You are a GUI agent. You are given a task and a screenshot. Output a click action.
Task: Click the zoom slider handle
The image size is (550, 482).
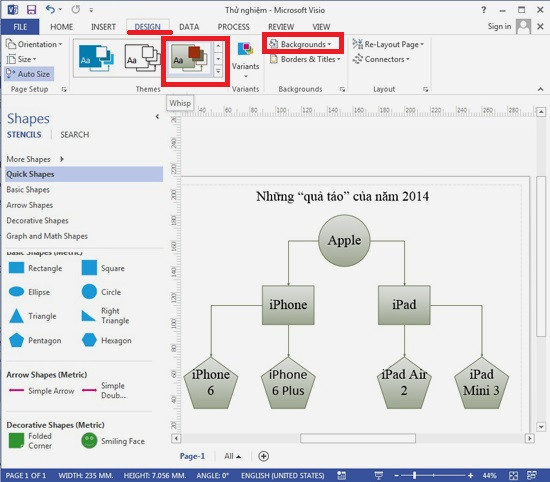pyautogui.click(x=414, y=475)
